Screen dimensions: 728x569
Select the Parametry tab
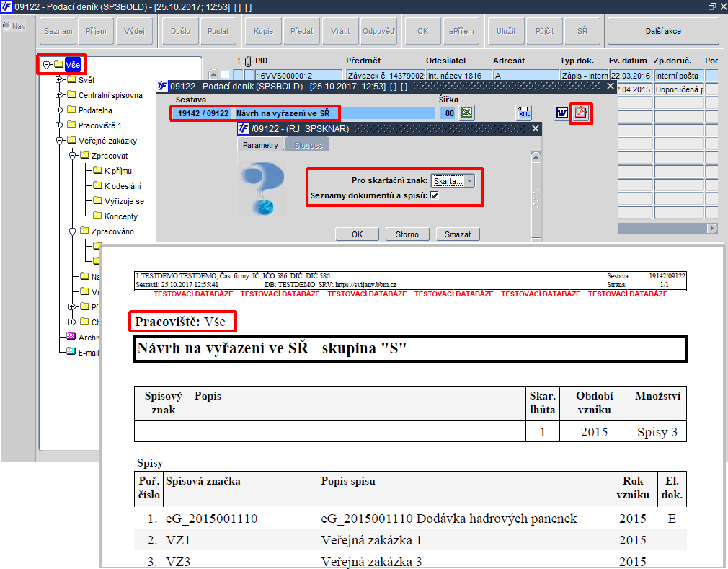point(260,145)
